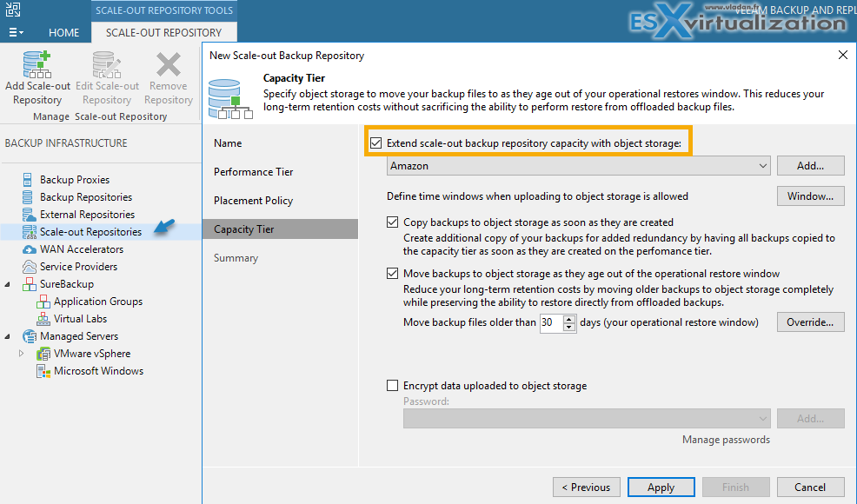Uncheck Extend scale-out backup repository capacity
This screenshot has width=857, height=504.
(376, 143)
